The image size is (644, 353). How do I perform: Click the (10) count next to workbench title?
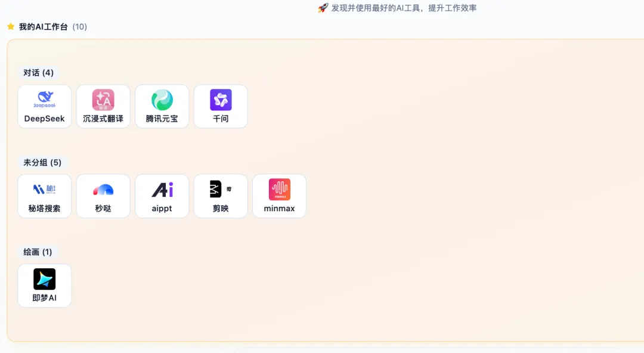pyautogui.click(x=80, y=27)
